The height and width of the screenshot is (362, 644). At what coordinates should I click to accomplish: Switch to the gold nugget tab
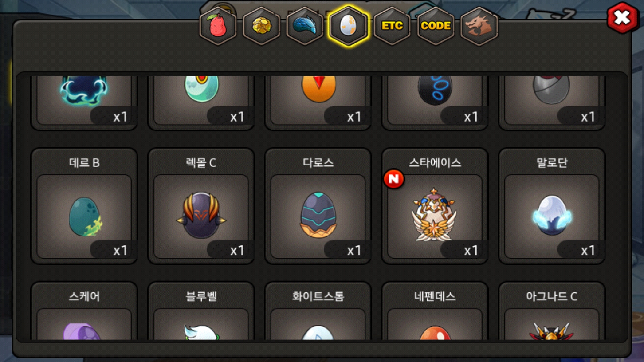[262, 26]
